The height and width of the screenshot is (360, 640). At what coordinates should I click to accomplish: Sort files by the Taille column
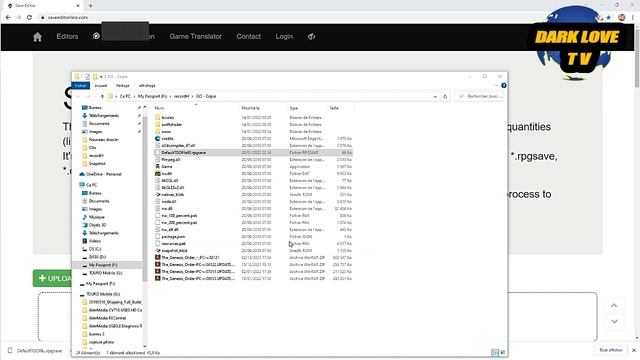[x=340, y=108]
